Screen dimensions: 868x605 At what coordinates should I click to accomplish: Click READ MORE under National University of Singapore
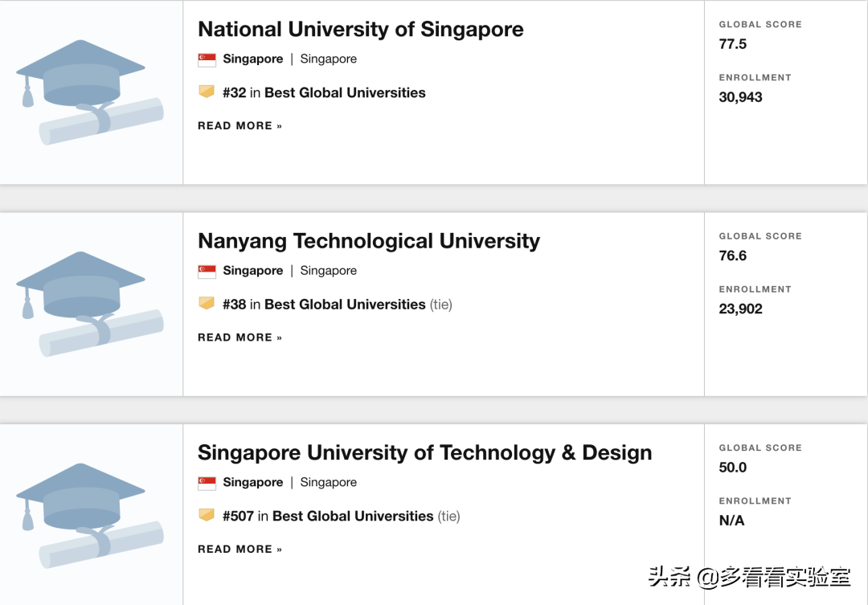[240, 126]
